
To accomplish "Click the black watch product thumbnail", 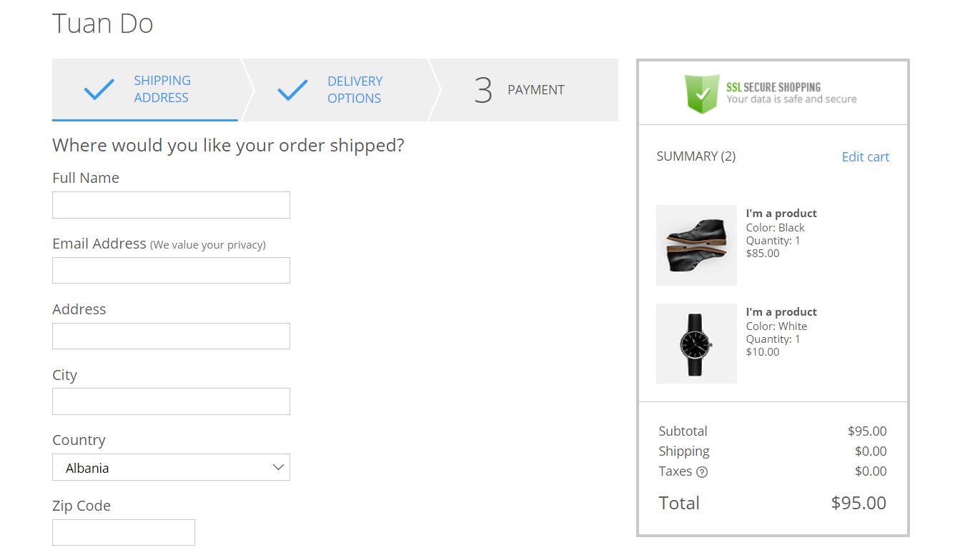I will pyautogui.click(x=696, y=344).
